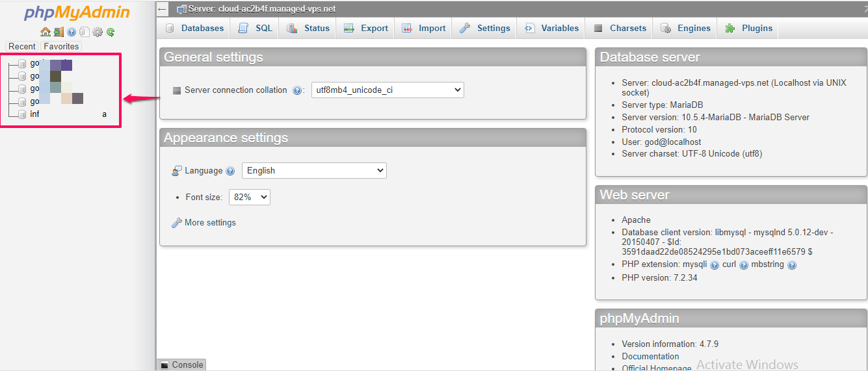Viewport: 868px width, 371px height.
Task: Click the documents icon in the sidebar toolbar
Action: pyautogui.click(x=84, y=32)
